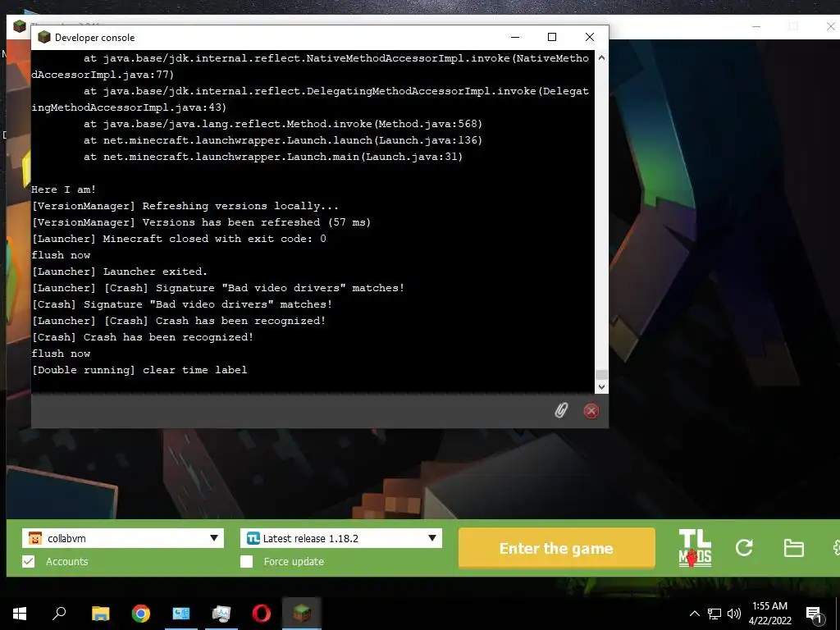The width and height of the screenshot is (840, 630).
Task: Open the notification center icon
Action: (815, 614)
